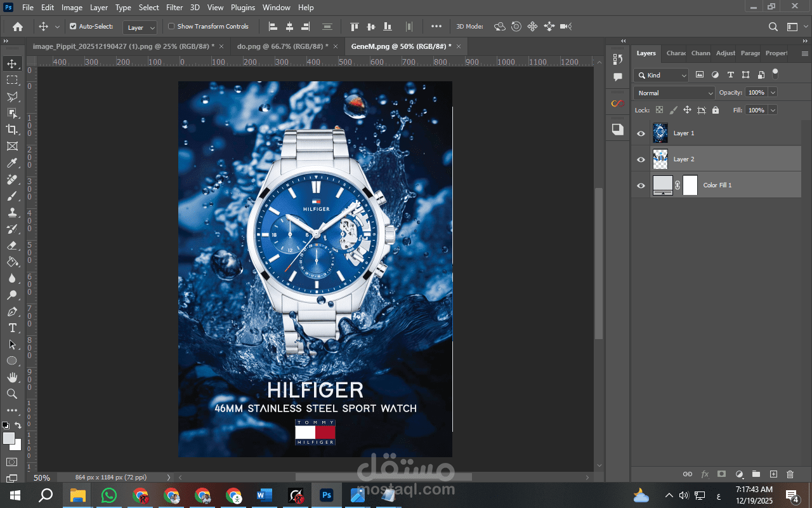
Task: Hide Layer 2 using eye icon
Action: pos(641,159)
